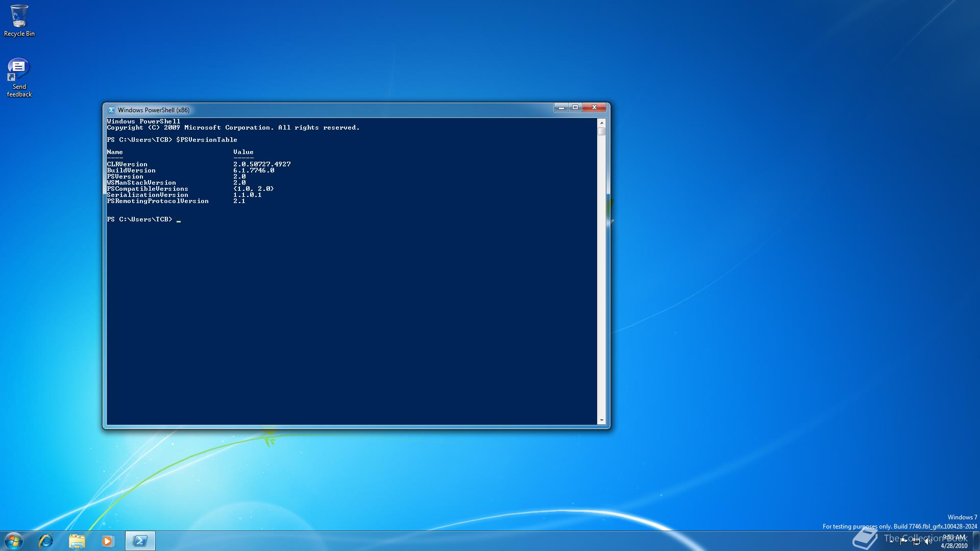Click the Value column header
Image resolution: width=980 pixels, height=551 pixels.
[x=243, y=152]
